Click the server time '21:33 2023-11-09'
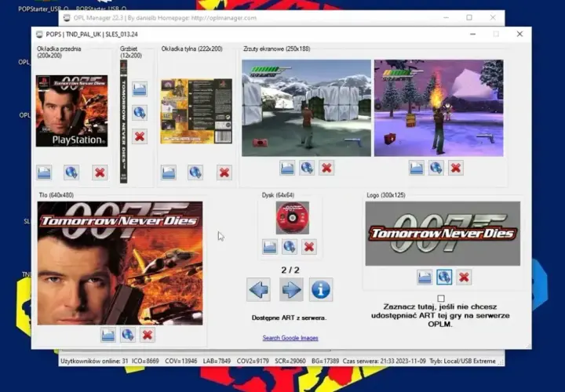565x392 pixels. coord(403,361)
